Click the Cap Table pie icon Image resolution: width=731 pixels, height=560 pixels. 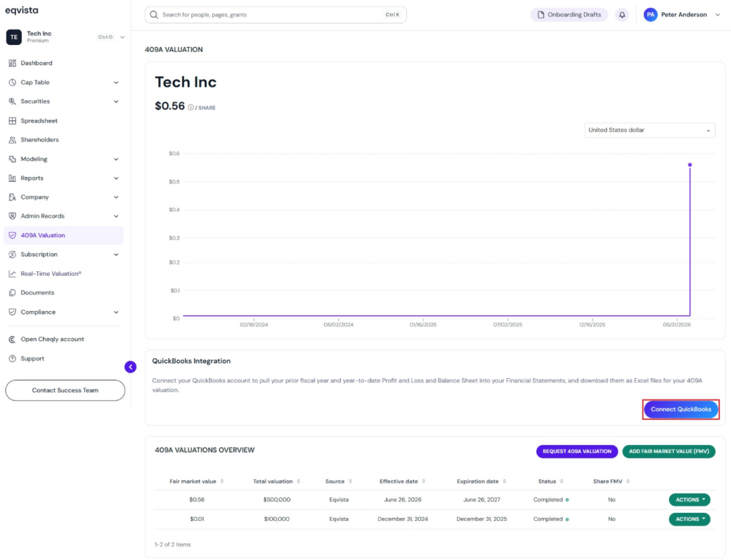tap(12, 83)
